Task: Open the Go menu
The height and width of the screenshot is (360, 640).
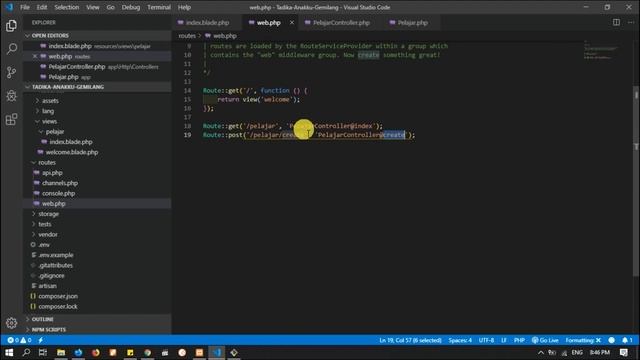Action: (111, 7)
